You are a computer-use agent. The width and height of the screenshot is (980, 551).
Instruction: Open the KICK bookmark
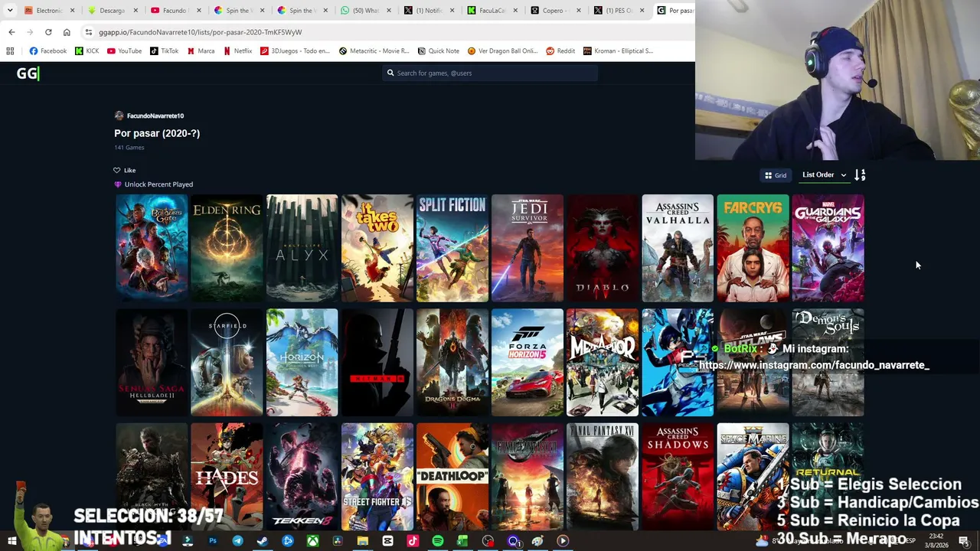[87, 51]
